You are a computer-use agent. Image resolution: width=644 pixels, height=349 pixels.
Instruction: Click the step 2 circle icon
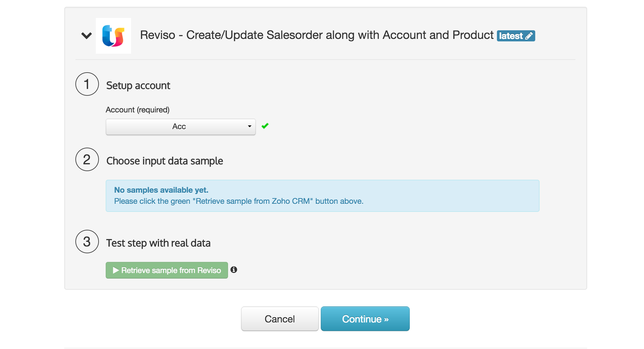coord(87,160)
